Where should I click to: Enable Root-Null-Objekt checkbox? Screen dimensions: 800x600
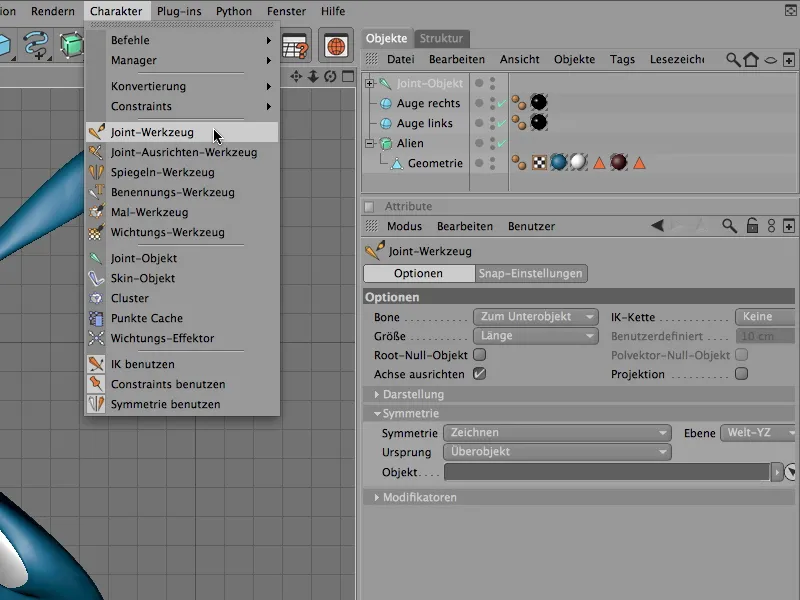[x=480, y=355]
